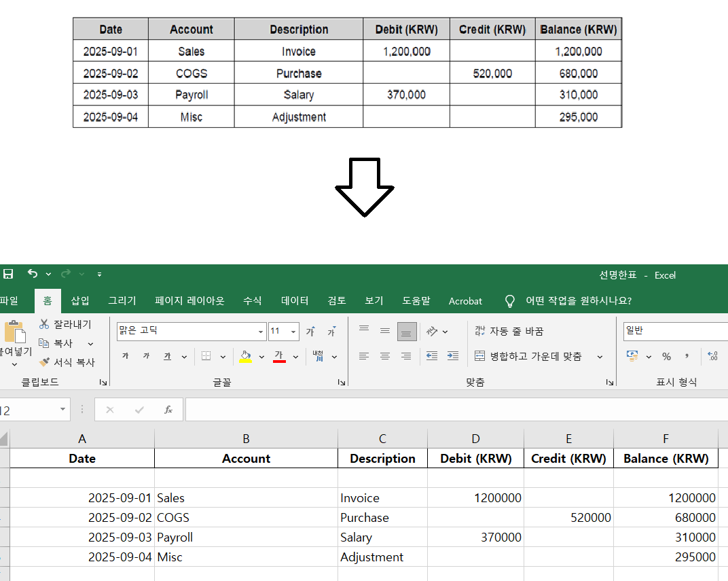Switch to the Insert (삽입) tab
This screenshot has height=581, width=728.
pyautogui.click(x=80, y=300)
